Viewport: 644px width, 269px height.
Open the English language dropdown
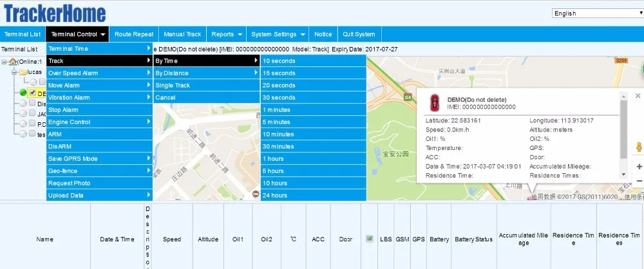598,13
